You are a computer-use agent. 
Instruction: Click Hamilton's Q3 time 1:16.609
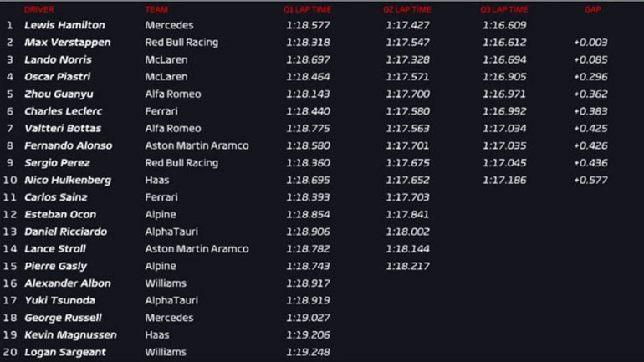pos(504,25)
